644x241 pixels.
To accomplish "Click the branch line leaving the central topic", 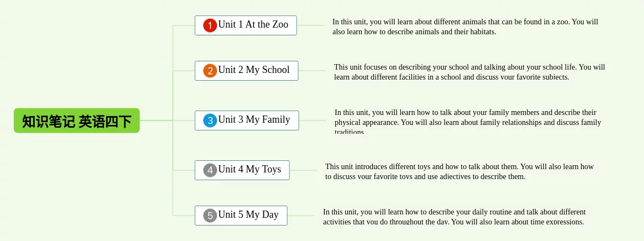I will (157, 120).
